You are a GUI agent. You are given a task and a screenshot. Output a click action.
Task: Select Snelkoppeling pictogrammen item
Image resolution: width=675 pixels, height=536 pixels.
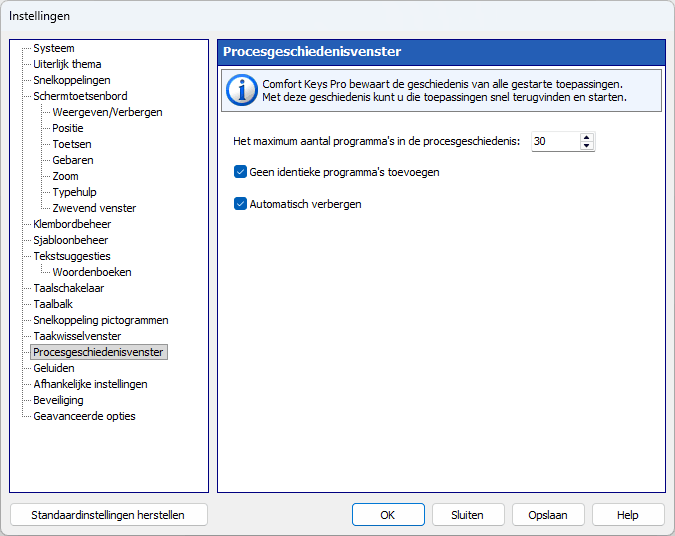point(101,320)
